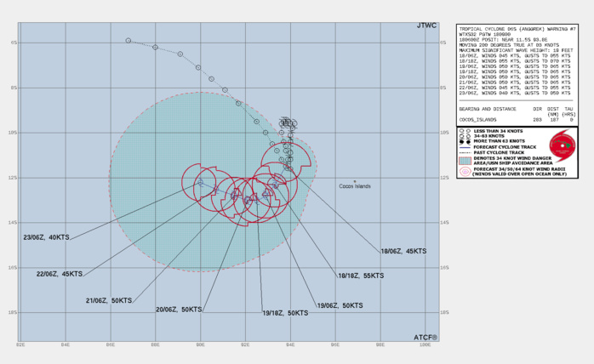This screenshot has width=594, height=364.
Task: Click the forecast cyclone track line legend sample
Action: 464,146
